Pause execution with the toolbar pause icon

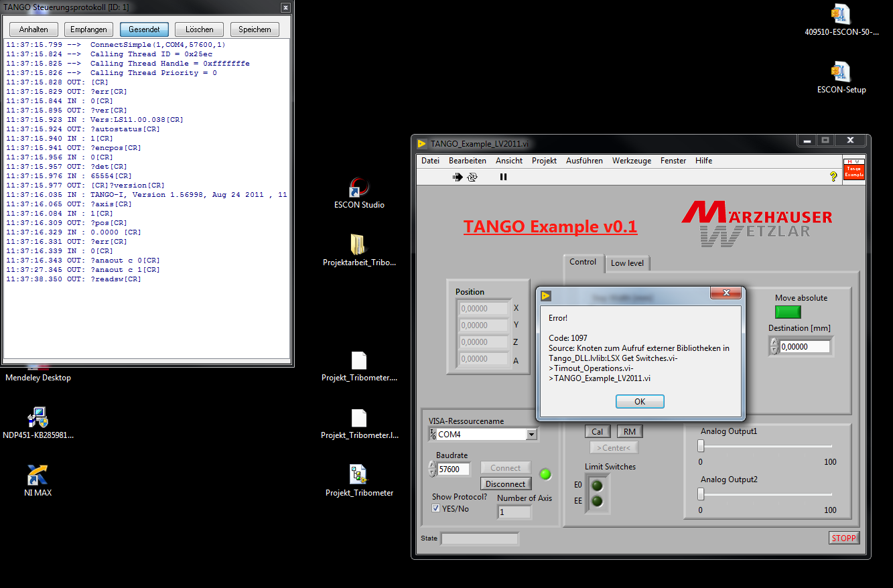[x=503, y=177]
